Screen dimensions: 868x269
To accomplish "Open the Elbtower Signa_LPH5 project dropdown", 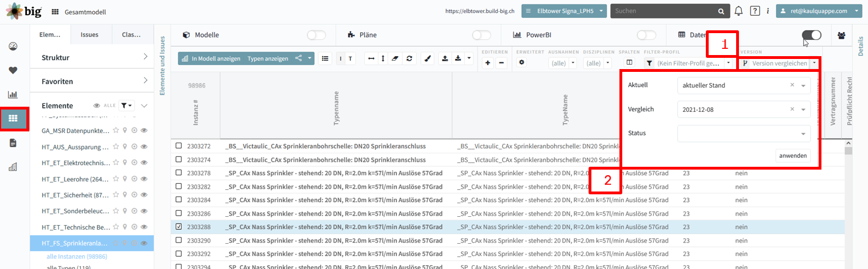I will [564, 11].
